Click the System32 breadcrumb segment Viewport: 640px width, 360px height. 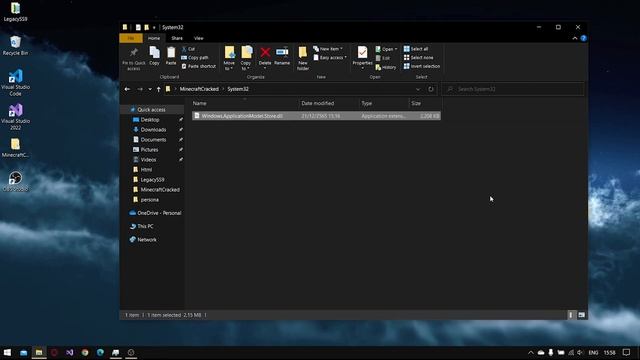(x=238, y=89)
